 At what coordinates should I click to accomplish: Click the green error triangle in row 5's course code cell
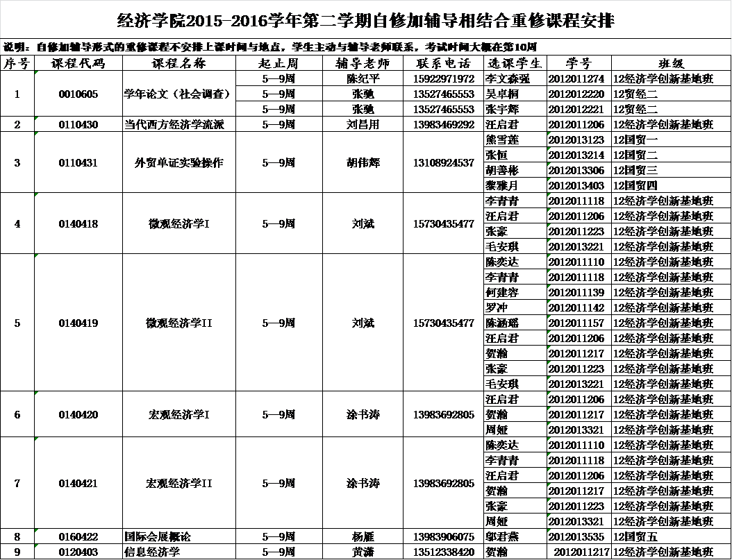(35, 256)
